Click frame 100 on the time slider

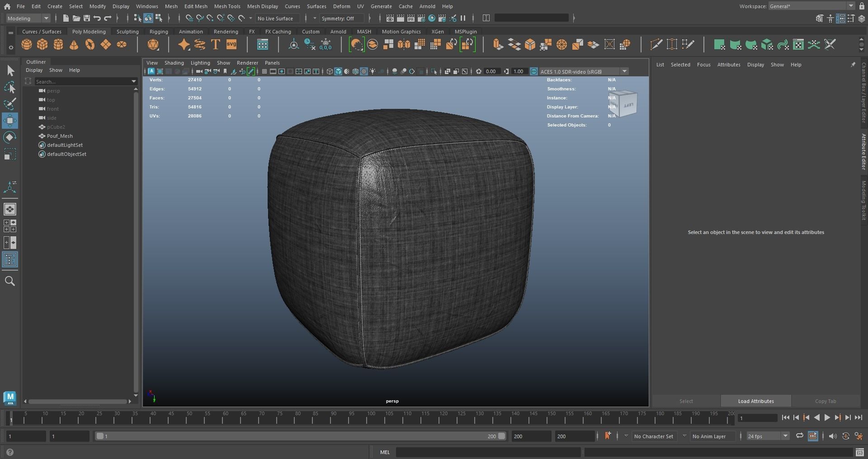371,418
